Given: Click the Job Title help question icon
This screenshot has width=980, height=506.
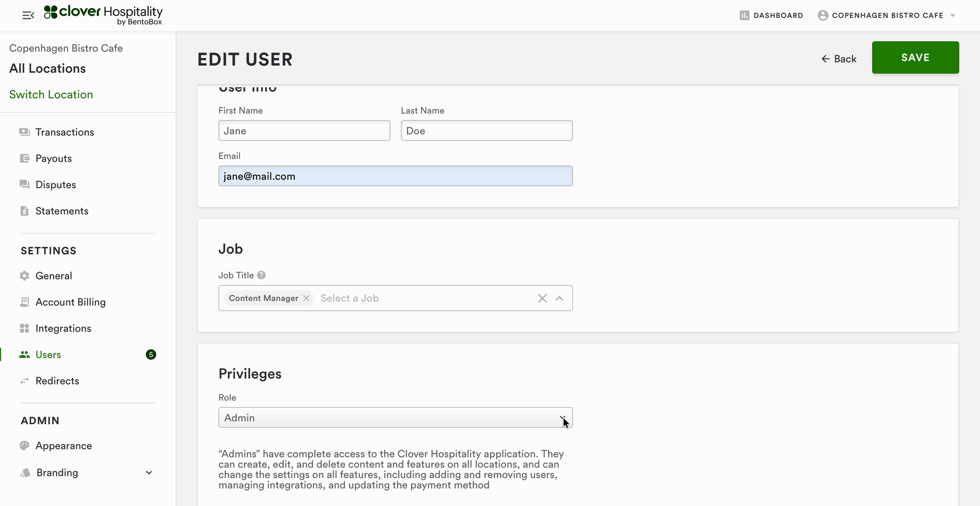Looking at the screenshot, I should point(261,275).
